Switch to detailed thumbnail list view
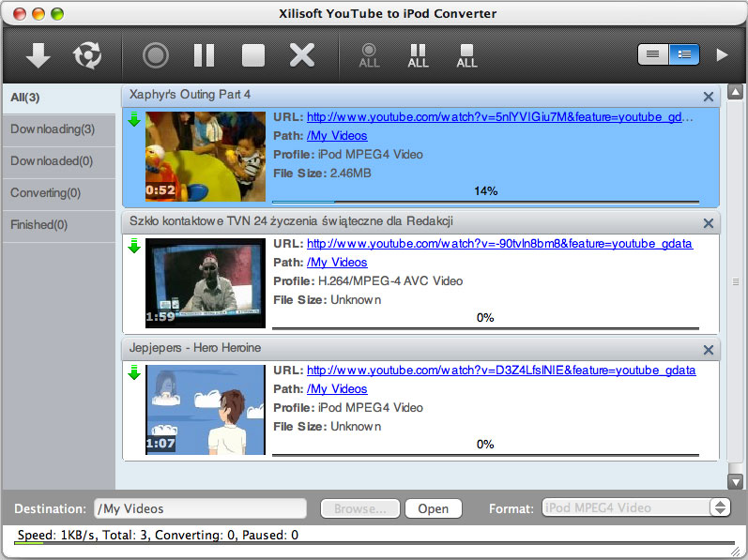The height and width of the screenshot is (560, 748). [683, 54]
